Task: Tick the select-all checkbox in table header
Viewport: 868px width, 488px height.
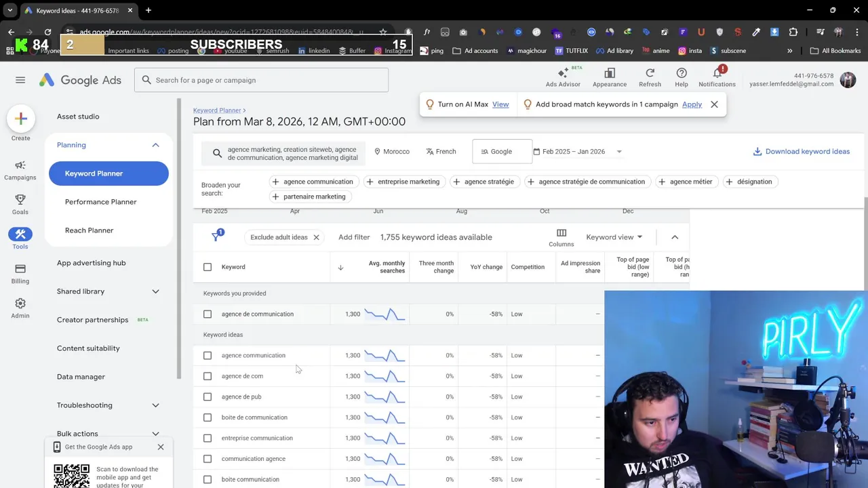Action: (208, 267)
